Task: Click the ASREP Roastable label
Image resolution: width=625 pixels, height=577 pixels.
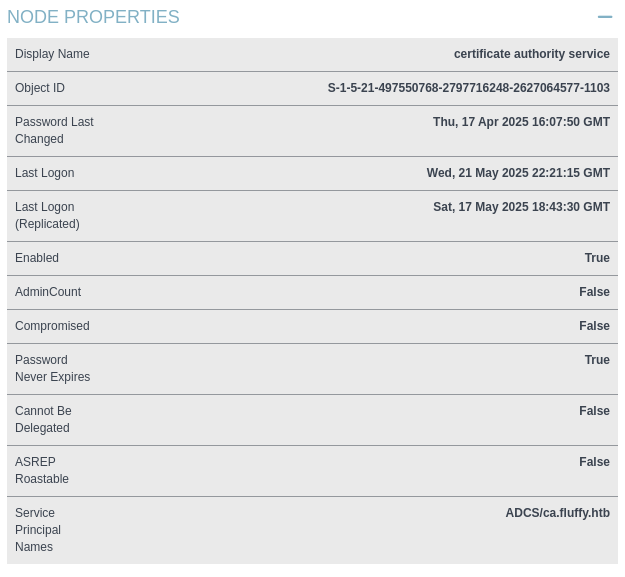Action: pos(42,470)
